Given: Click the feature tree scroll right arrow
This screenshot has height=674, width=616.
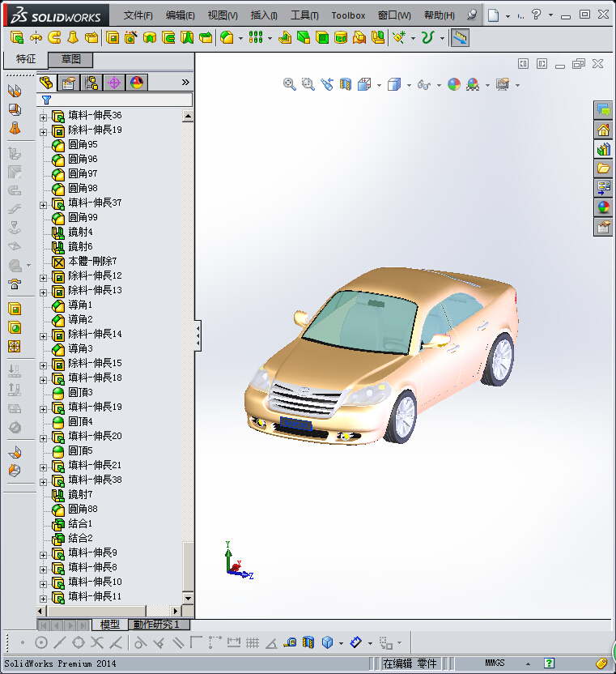Looking at the screenshot, I should coord(176,610).
